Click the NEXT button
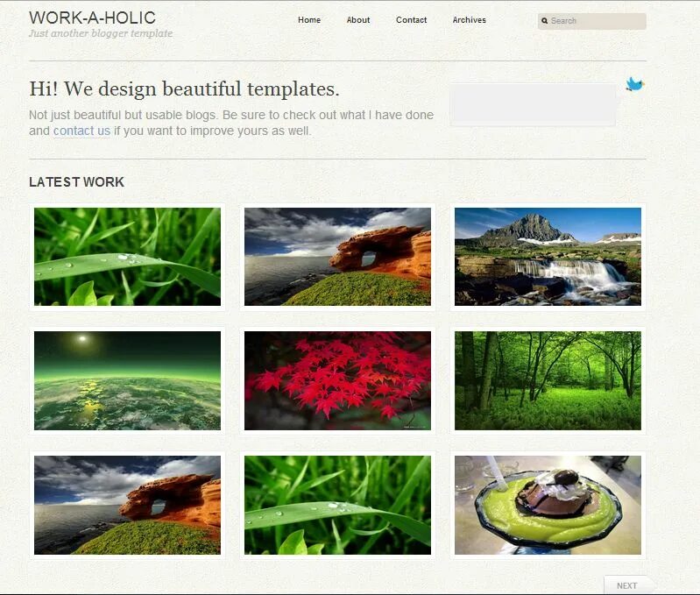 (x=626, y=585)
